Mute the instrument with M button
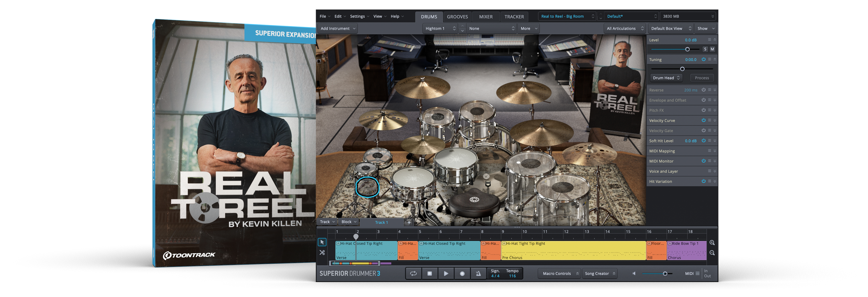 coord(712,49)
